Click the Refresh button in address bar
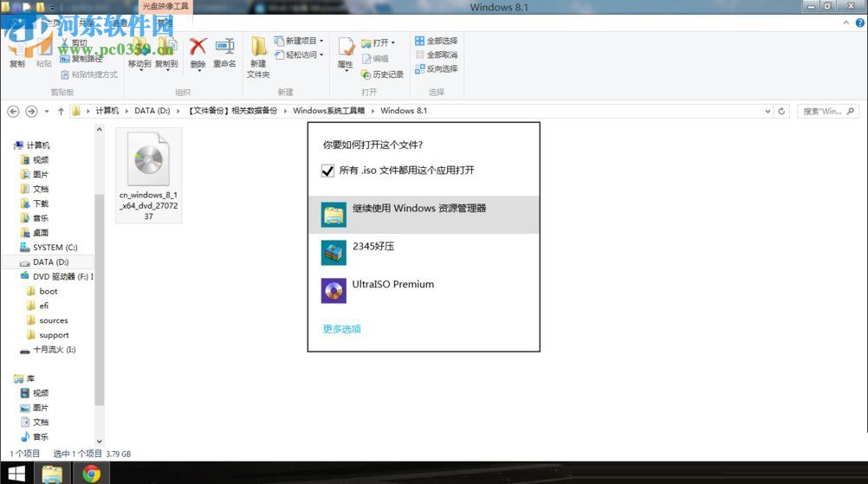This screenshot has width=868, height=484. click(781, 111)
